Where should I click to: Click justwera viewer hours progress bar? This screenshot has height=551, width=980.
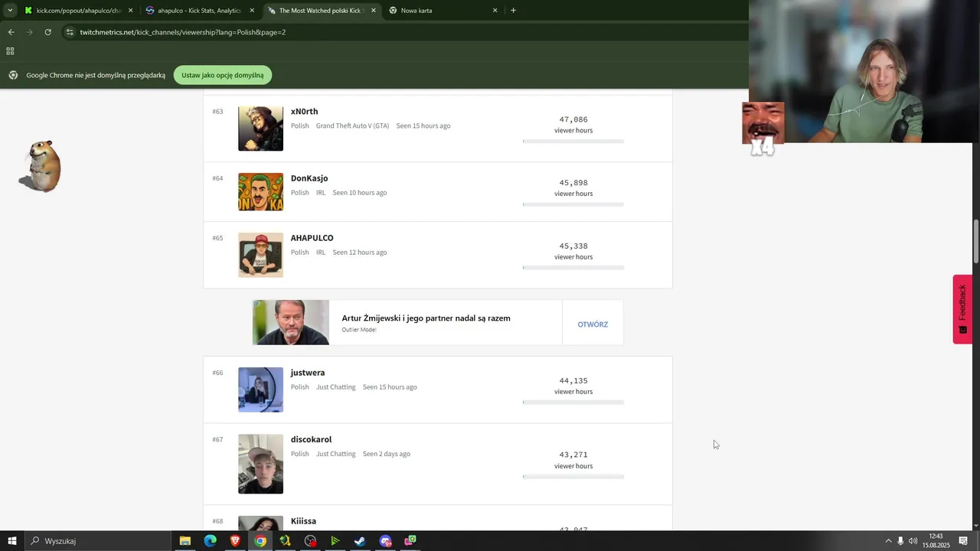tap(573, 403)
